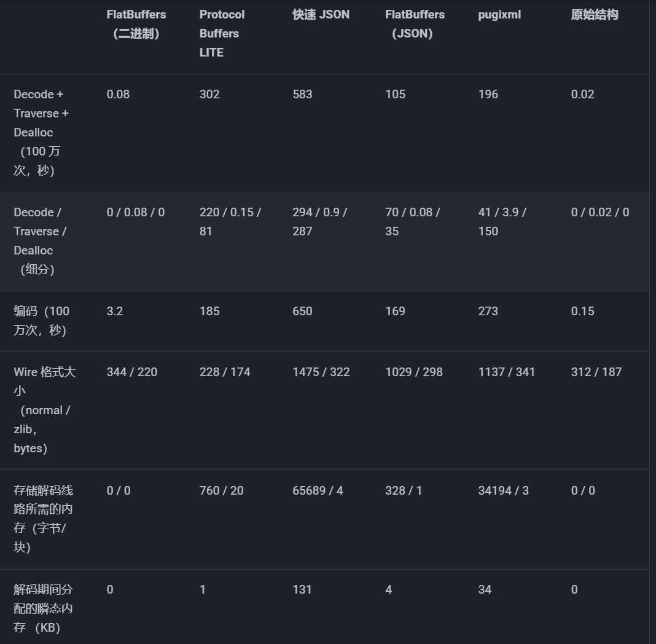The width and height of the screenshot is (656, 644).
Task: Click the 131 transient memory cell
Action: click(302, 589)
